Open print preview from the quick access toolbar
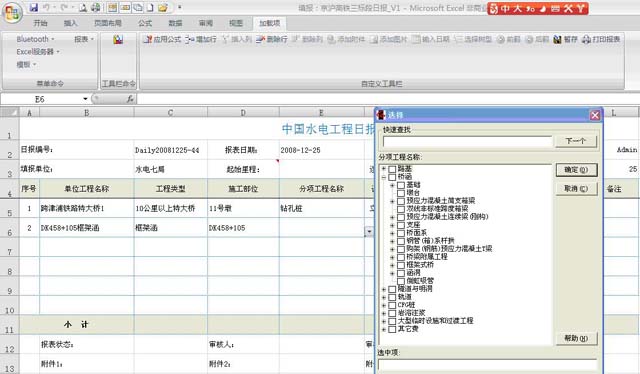The width and height of the screenshot is (640, 374). 83,7
